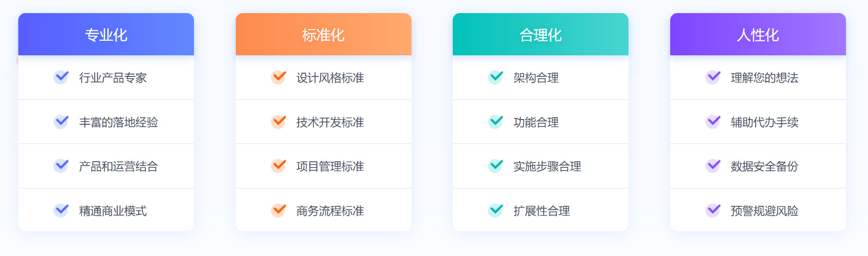
Task: Click the teal checkmark beside 功能合理
Action: click(495, 122)
